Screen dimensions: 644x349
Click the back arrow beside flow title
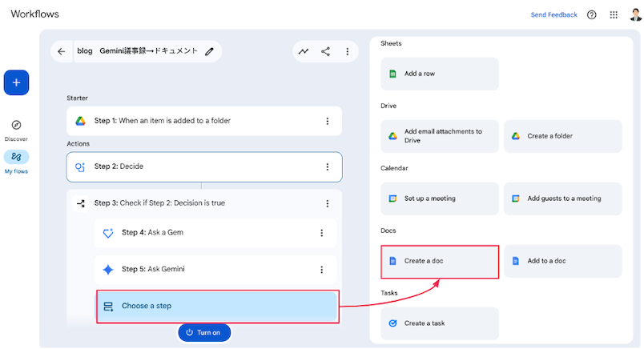click(x=62, y=51)
